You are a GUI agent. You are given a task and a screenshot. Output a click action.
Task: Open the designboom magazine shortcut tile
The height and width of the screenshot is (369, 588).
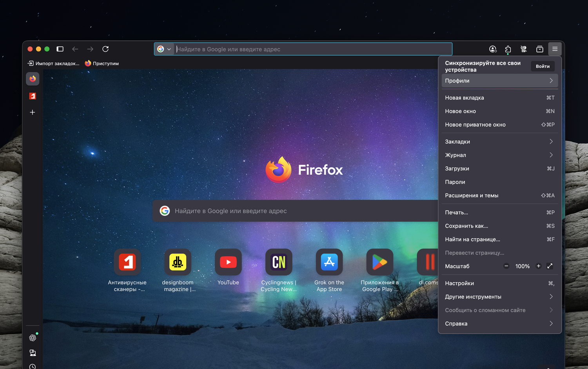tap(178, 271)
